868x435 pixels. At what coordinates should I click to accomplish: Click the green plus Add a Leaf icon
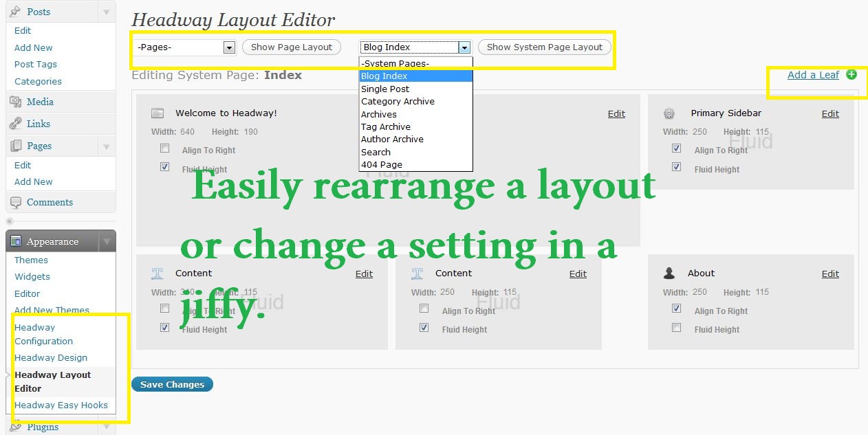tap(851, 74)
